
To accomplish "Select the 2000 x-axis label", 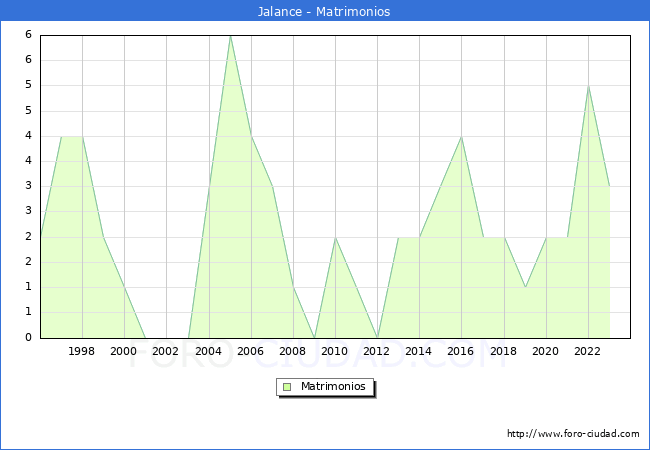I will [124, 351].
